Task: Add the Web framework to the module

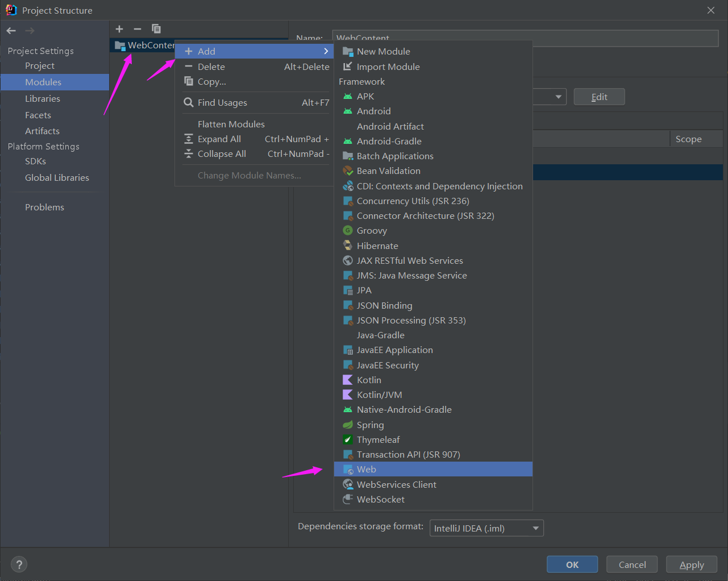Action: click(x=433, y=470)
